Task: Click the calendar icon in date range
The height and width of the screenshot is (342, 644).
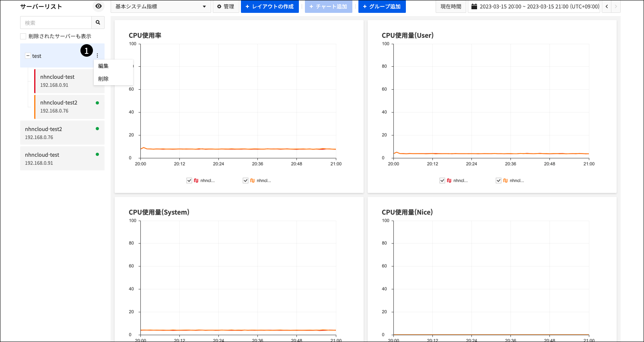Action: tap(474, 6)
